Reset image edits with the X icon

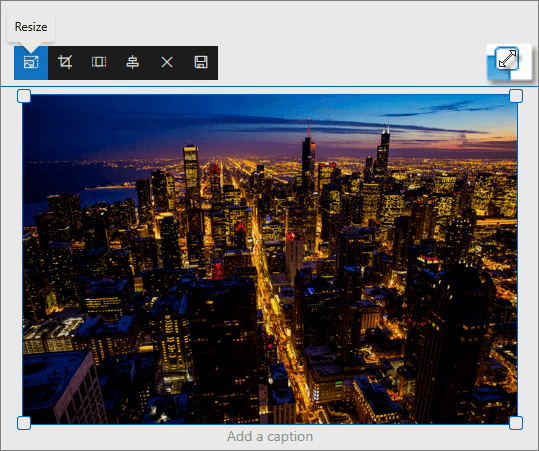tap(167, 63)
